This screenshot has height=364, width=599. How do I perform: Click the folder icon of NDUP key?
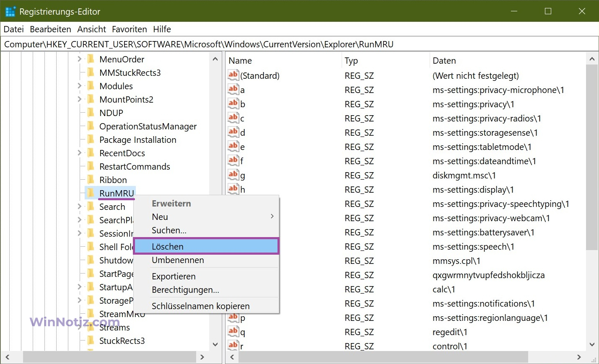click(91, 113)
